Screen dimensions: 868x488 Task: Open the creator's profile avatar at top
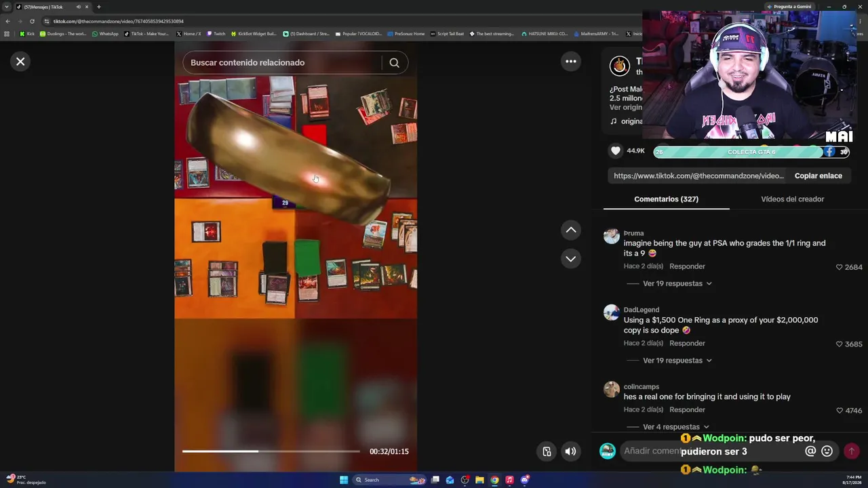(619, 66)
